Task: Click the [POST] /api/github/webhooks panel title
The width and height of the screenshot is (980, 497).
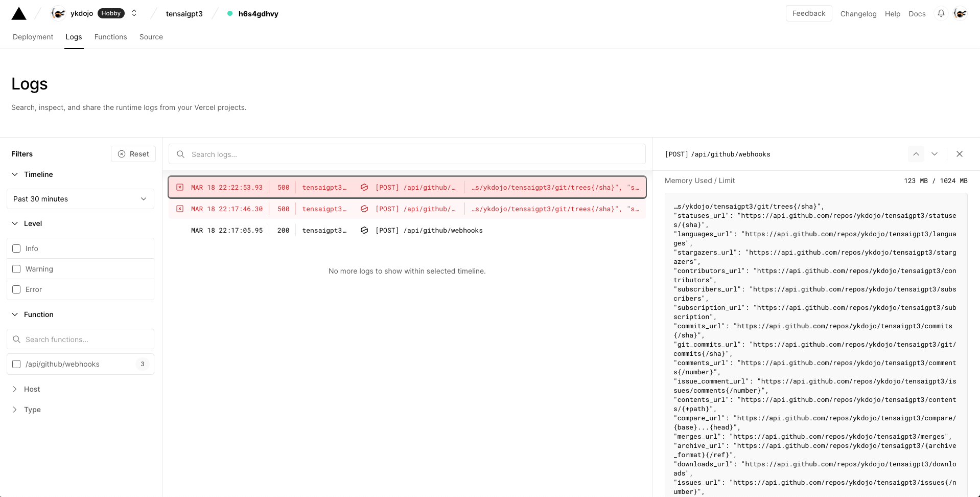Action: [x=717, y=154]
